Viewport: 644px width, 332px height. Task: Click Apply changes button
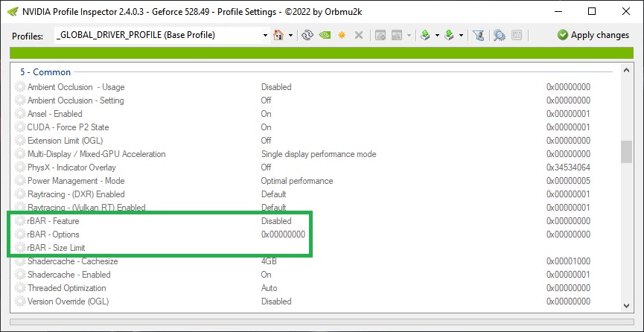pyautogui.click(x=593, y=35)
